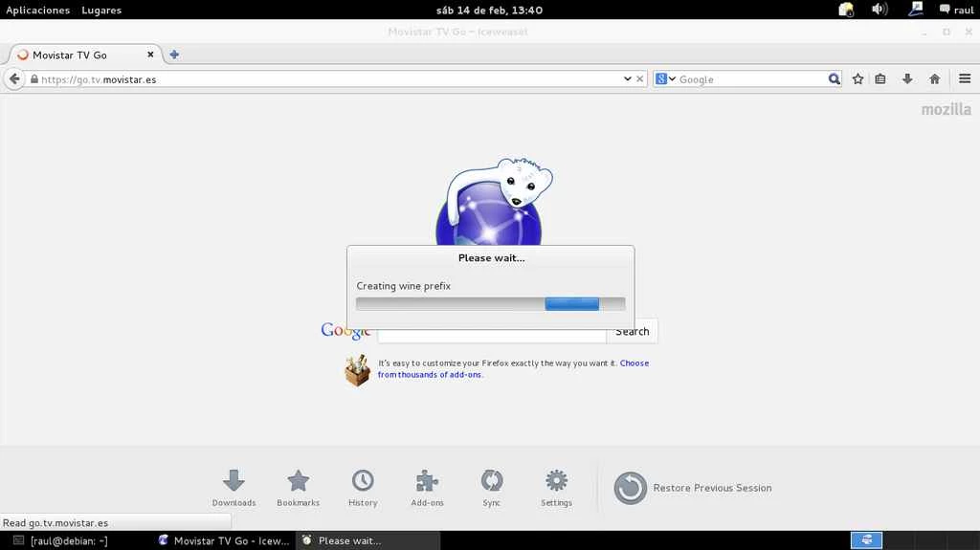Click the 'Read go.tv.movistar.es' status text

tap(56, 523)
